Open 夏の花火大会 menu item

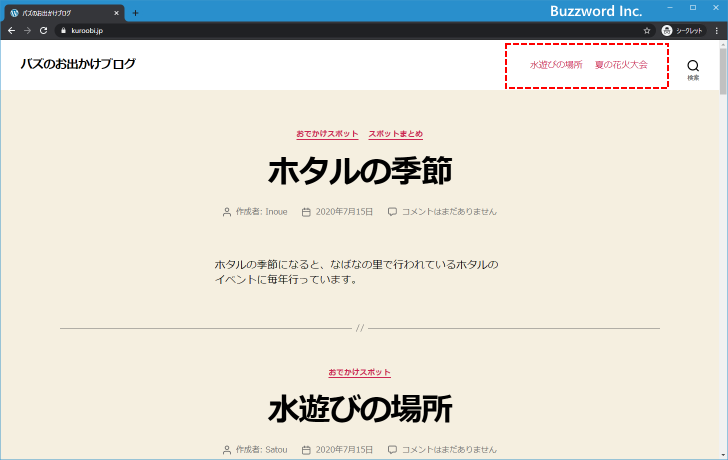click(x=621, y=65)
